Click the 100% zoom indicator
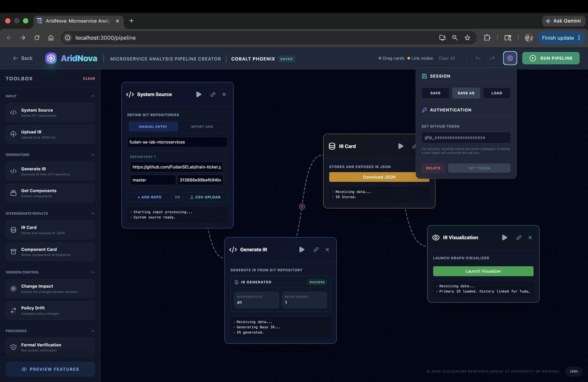588x382 pixels. tap(574, 371)
